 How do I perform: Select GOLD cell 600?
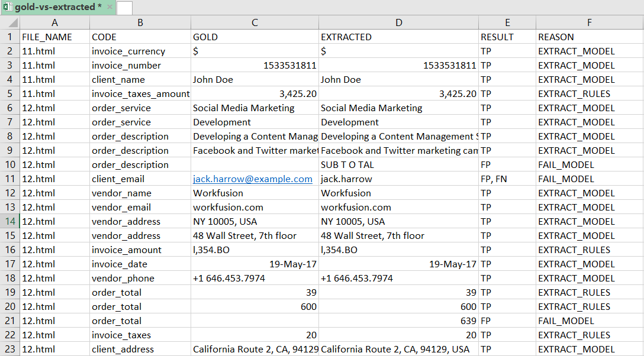[x=255, y=306]
